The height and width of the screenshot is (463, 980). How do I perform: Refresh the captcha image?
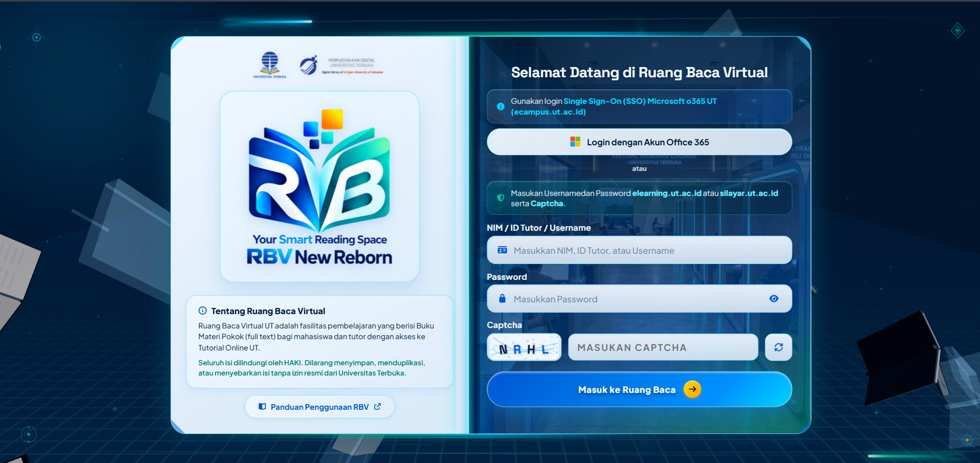point(778,347)
